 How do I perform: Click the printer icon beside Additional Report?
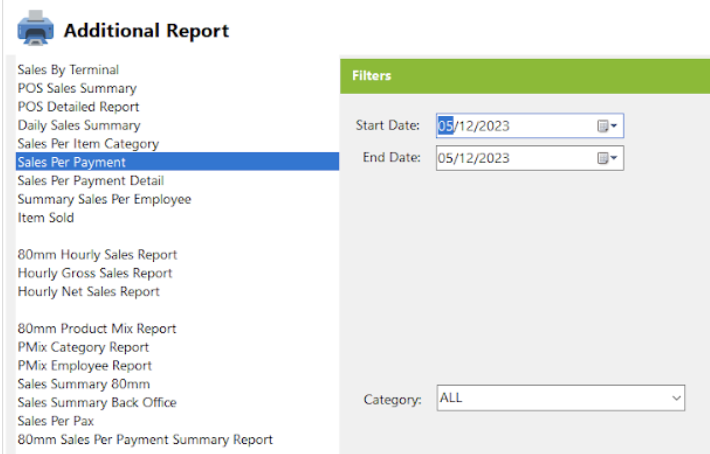[35, 28]
